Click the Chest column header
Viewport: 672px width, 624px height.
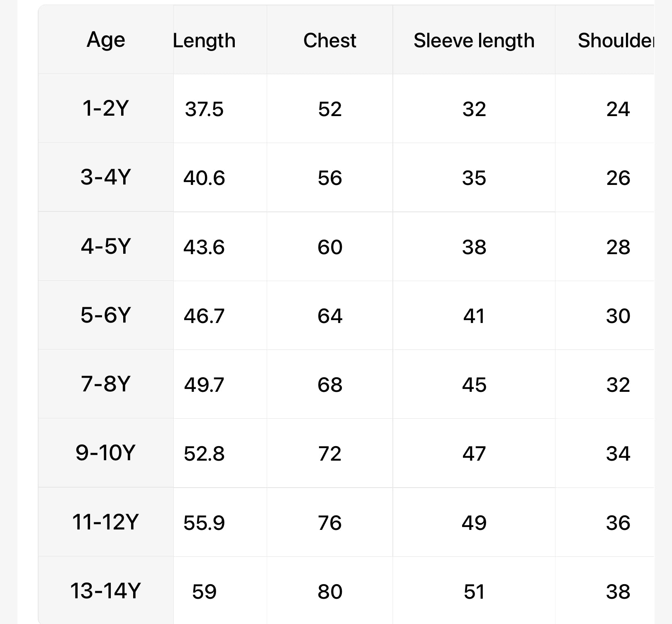click(330, 41)
